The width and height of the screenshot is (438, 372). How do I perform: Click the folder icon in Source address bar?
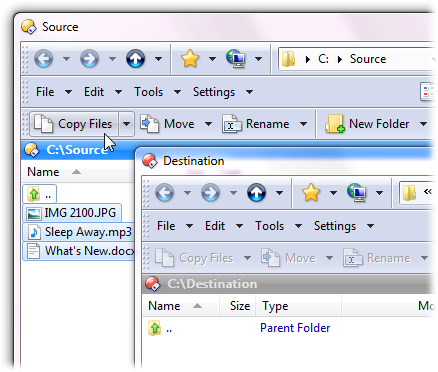point(288,59)
